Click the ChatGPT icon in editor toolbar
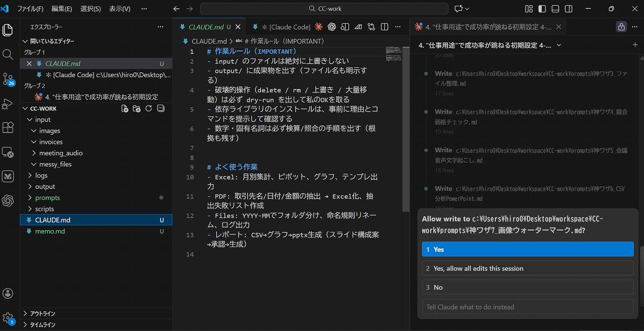The image size is (644, 331). tap(332, 27)
